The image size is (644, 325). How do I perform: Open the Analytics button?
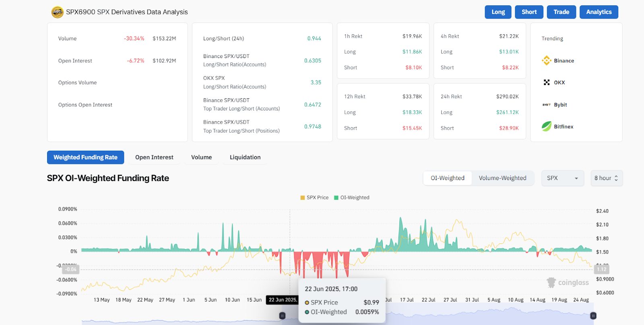(x=599, y=12)
